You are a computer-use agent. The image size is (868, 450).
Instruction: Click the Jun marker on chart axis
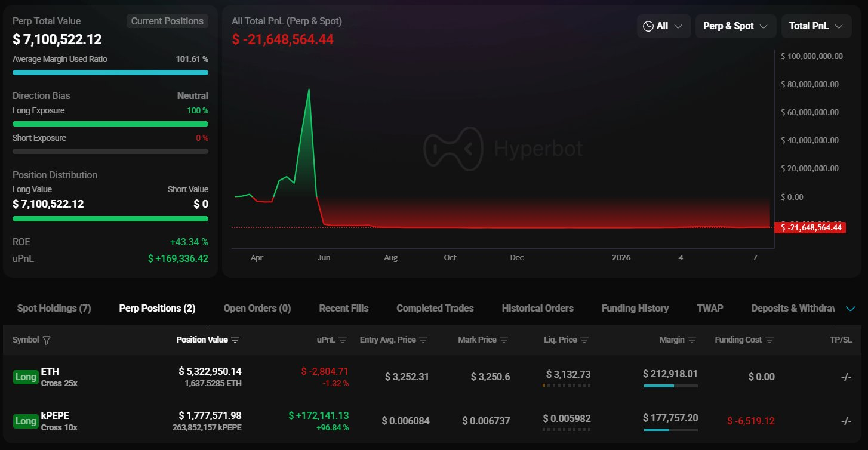point(324,258)
